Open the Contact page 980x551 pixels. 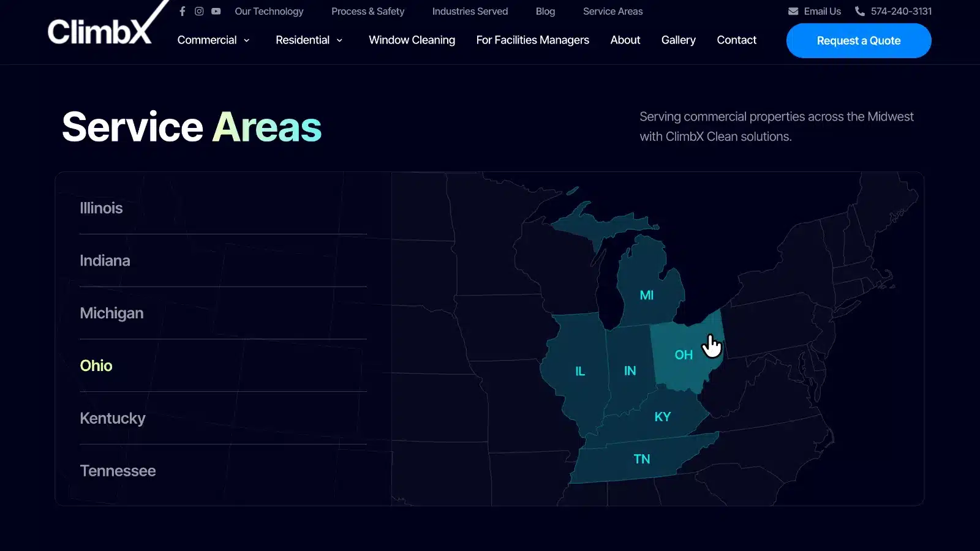(x=737, y=40)
